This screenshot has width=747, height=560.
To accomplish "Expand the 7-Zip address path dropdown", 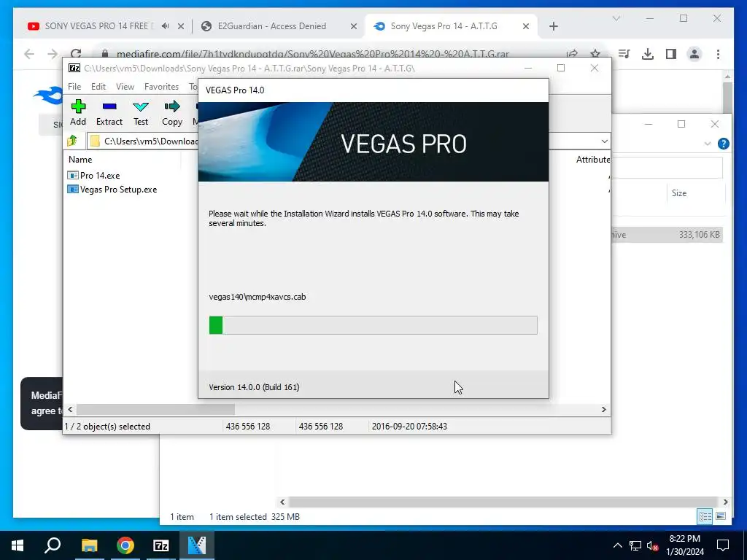I will pos(604,141).
